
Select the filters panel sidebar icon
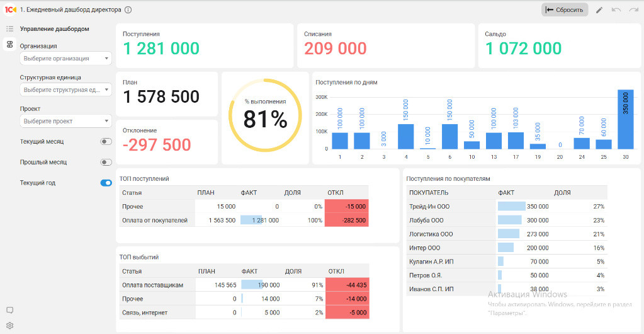[10, 44]
